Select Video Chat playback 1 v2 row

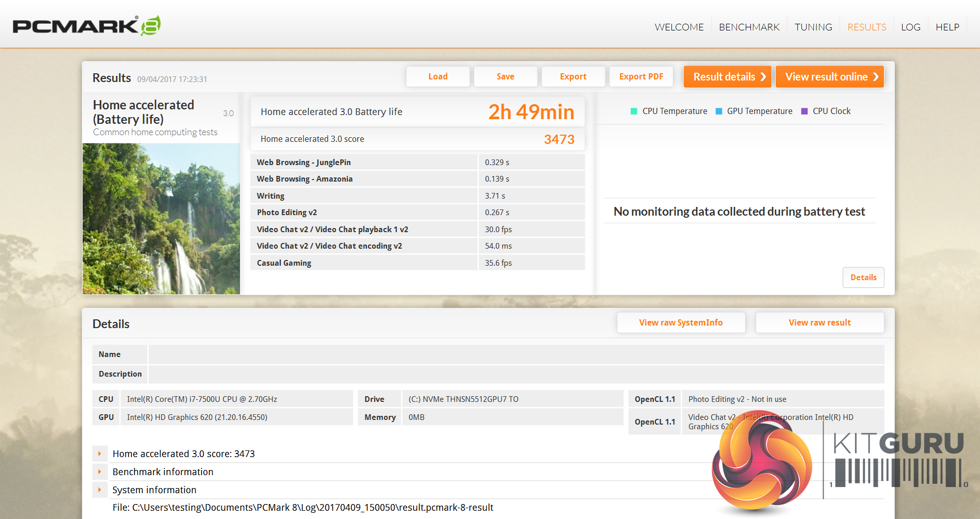point(417,230)
